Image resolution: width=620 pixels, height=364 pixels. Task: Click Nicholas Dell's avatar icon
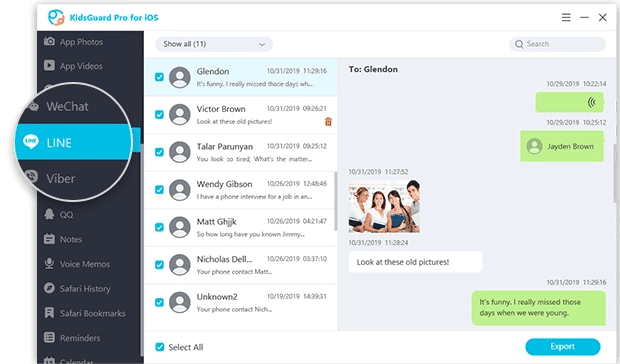(180, 265)
